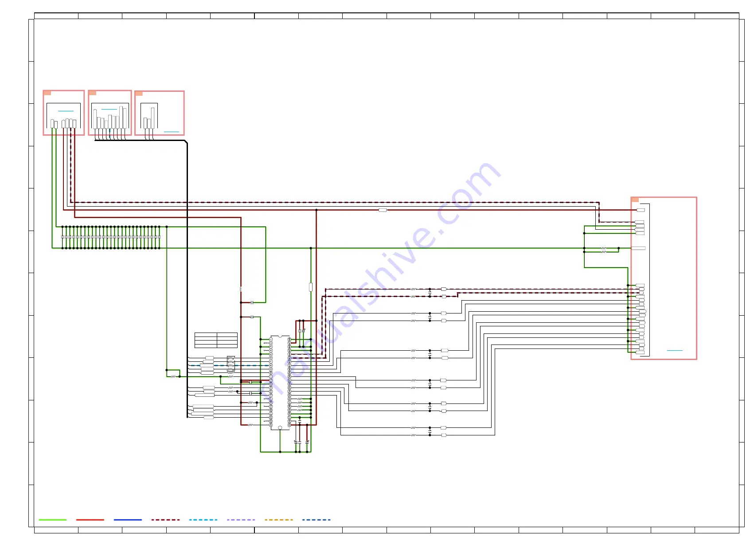Viewport: 754px width, 560px height.
Task: Click the solid green legend line
Action: 53,520
